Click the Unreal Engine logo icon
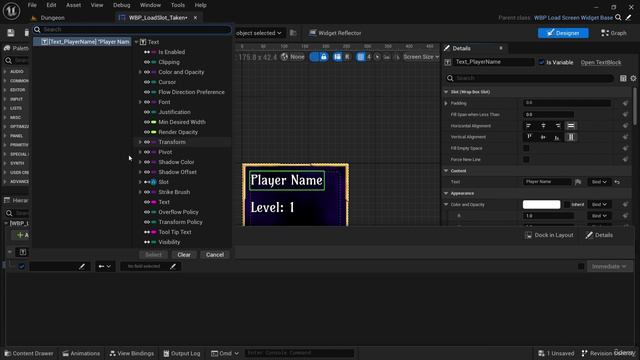Viewport: 640px width, 360px height. 11,11
